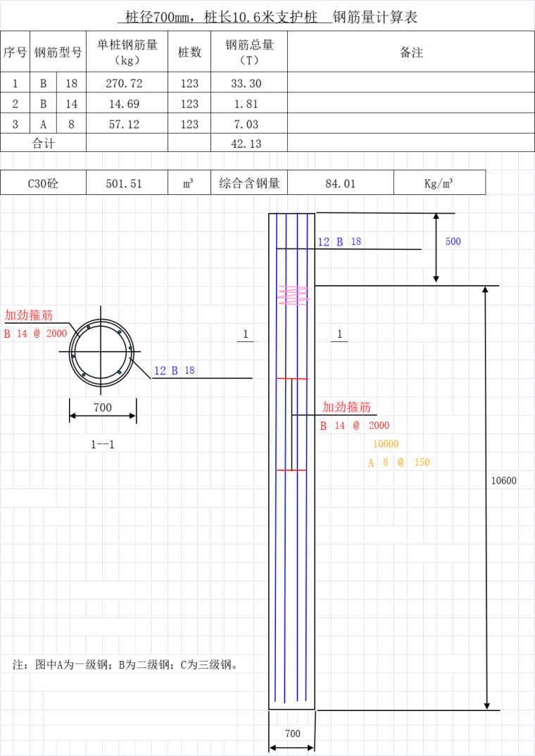Select the C30砼 cell
Viewport: 535px width, 756px height.
click(43, 184)
